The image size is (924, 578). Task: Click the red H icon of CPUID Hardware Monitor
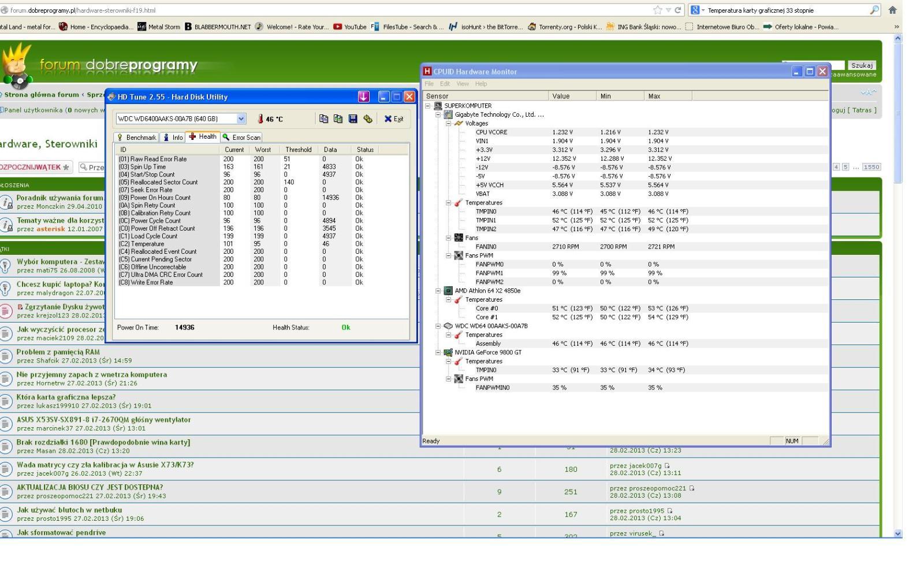click(427, 71)
